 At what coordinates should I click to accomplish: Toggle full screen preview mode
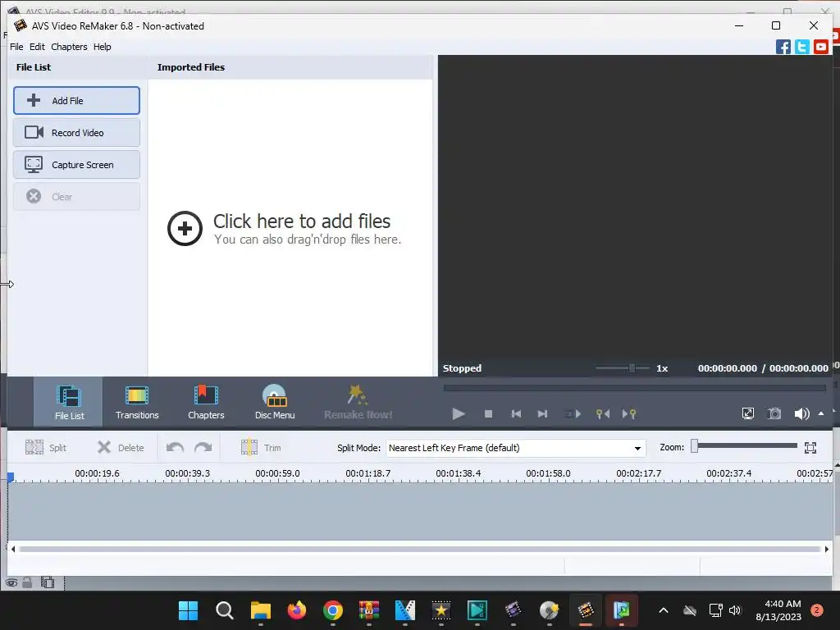tap(748, 413)
